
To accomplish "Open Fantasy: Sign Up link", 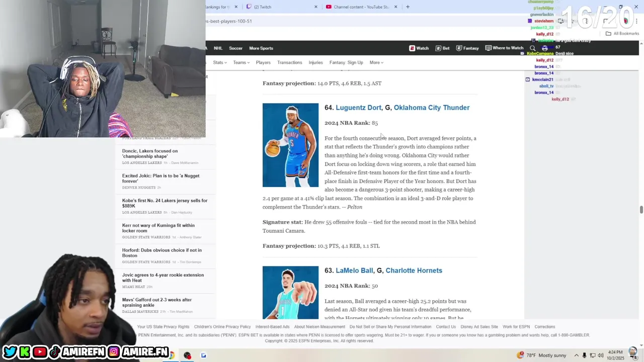I will [346, 63].
